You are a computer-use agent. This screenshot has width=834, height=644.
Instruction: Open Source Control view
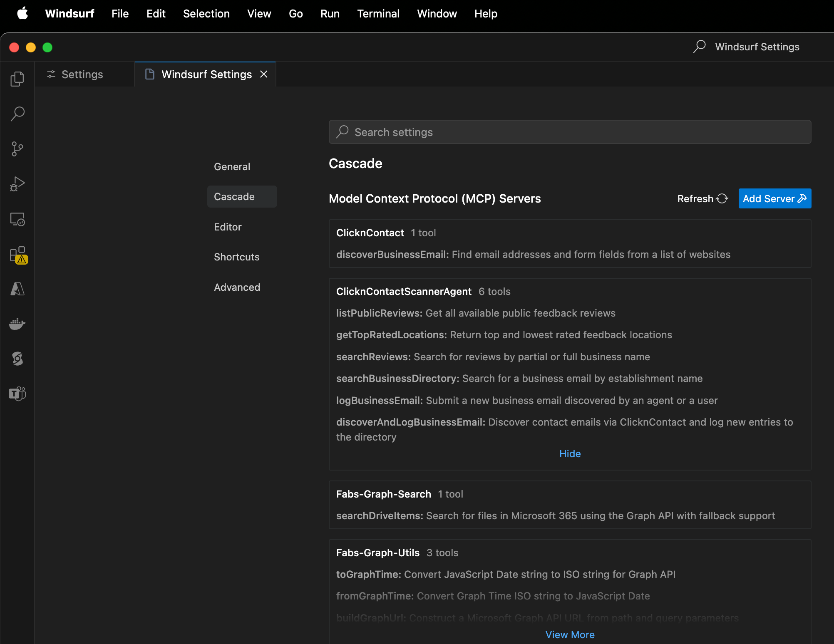click(17, 149)
